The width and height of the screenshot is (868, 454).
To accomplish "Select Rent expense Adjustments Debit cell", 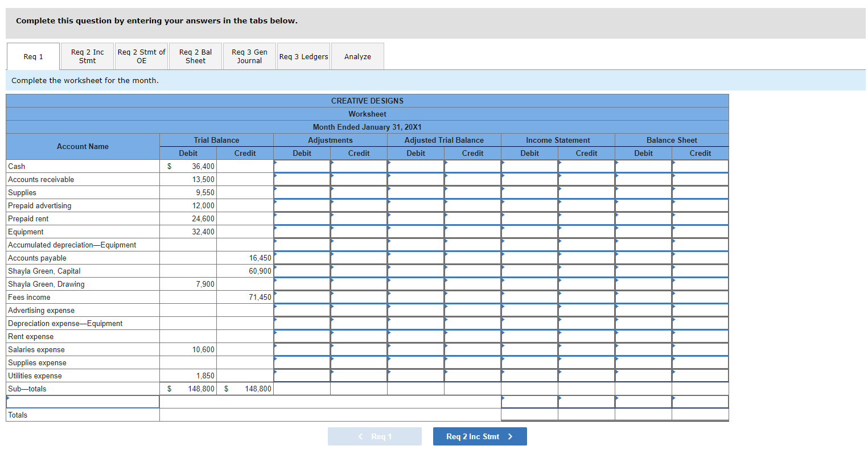I will [302, 336].
